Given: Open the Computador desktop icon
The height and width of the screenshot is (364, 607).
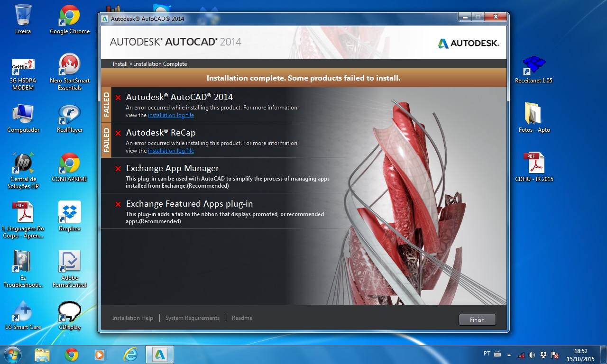Looking at the screenshot, I should click(23, 118).
